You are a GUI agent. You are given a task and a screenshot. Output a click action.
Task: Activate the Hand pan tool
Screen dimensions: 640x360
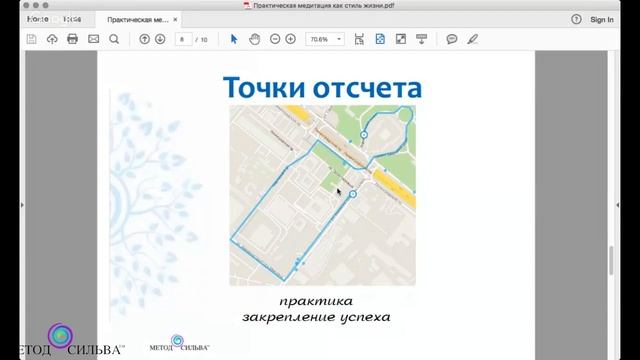[x=255, y=39]
